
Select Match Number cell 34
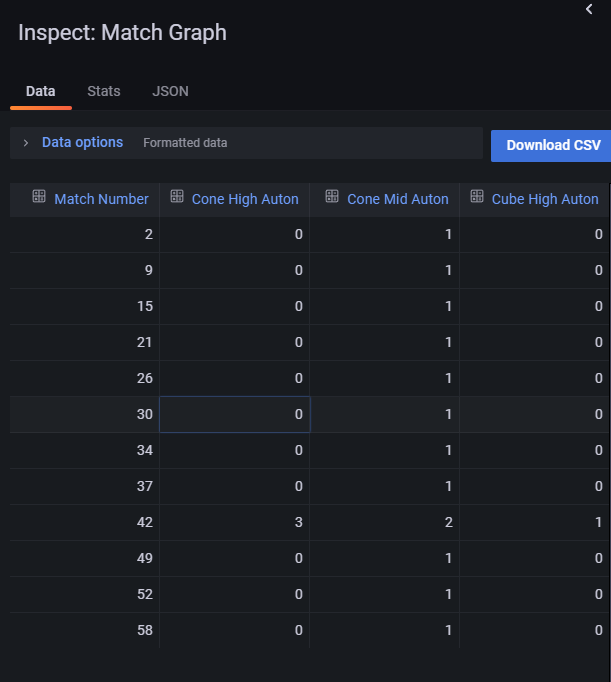[85, 451]
